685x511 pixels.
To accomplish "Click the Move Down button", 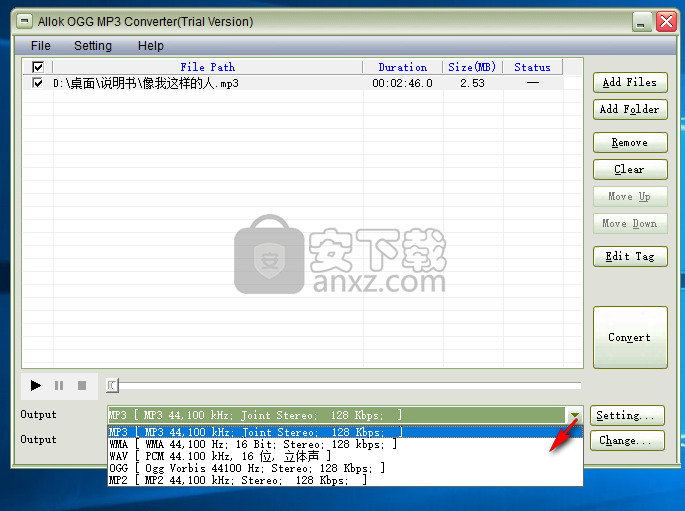I will click(630, 224).
